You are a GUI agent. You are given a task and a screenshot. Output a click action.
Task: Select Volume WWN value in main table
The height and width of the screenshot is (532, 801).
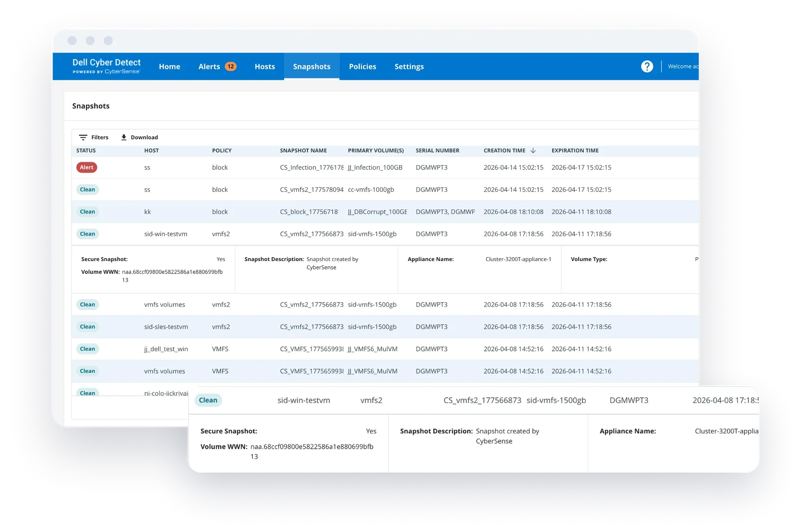coord(172,276)
